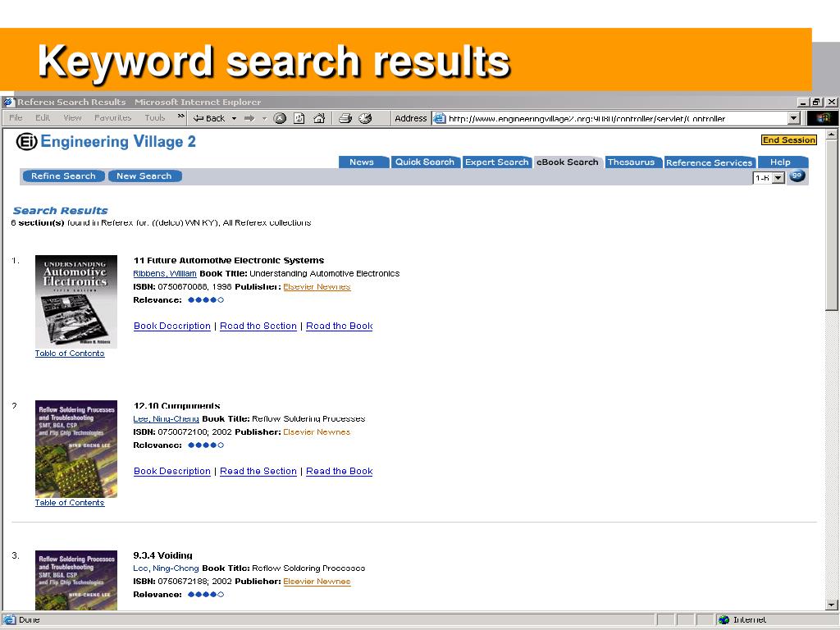Open Elsevier Newnes publisher link in result 1
Screen dimensions: 840x630
tap(317, 287)
